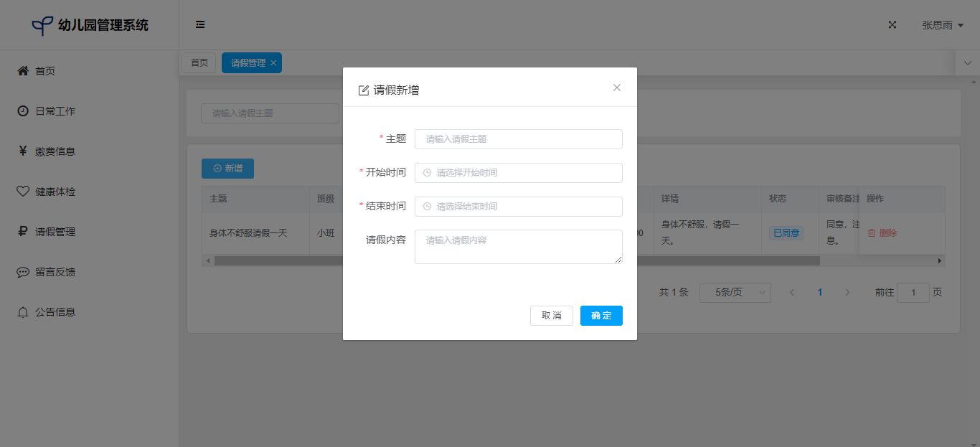
Task: Click the clock icon in 开始时间 field
Action: 427,173
